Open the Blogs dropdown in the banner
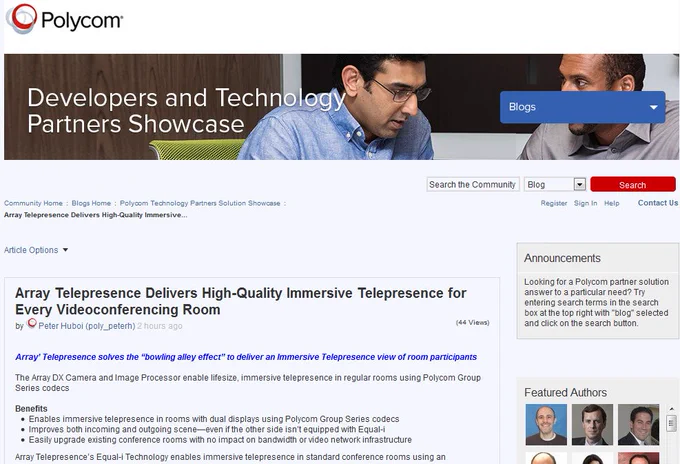The height and width of the screenshot is (464, 680). [x=582, y=107]
